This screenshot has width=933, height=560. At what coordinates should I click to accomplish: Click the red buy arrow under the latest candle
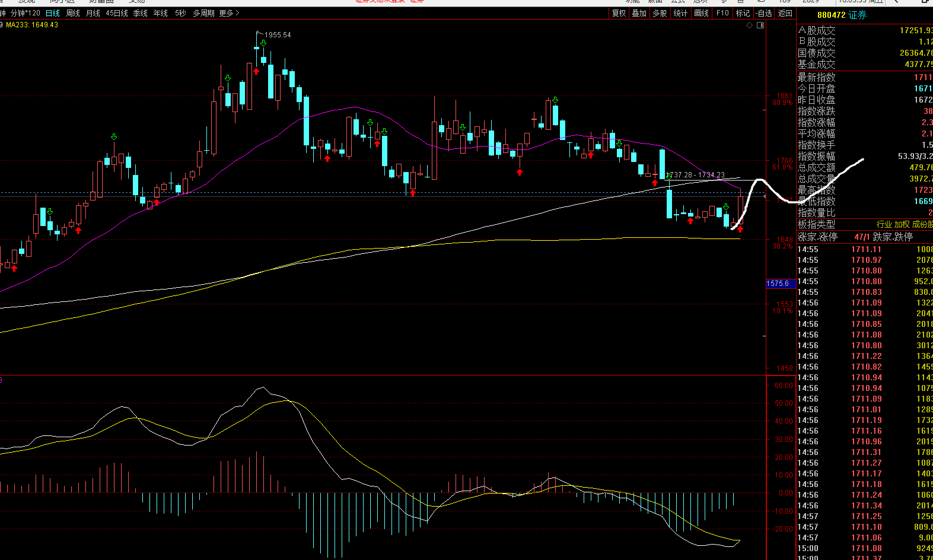[740, 229]
